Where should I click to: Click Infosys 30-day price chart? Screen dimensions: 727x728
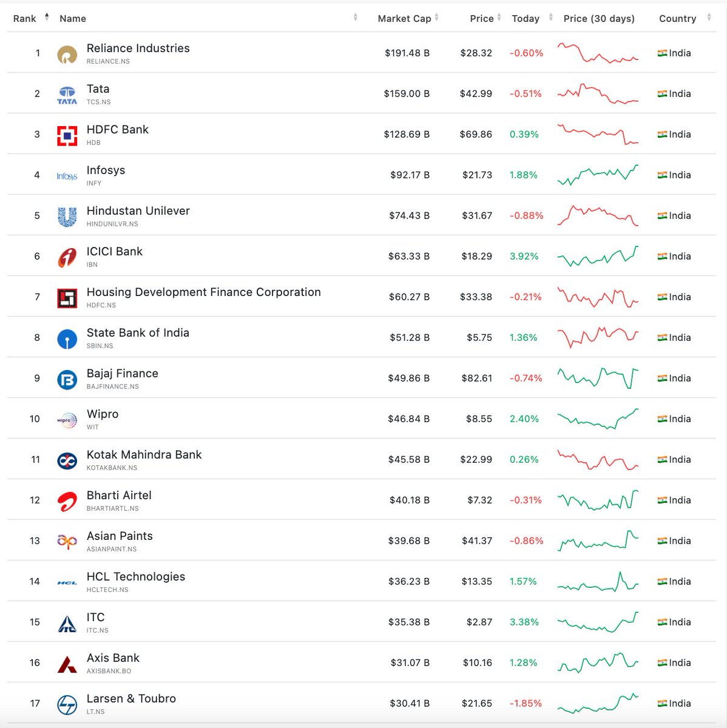tap(598, 175)
